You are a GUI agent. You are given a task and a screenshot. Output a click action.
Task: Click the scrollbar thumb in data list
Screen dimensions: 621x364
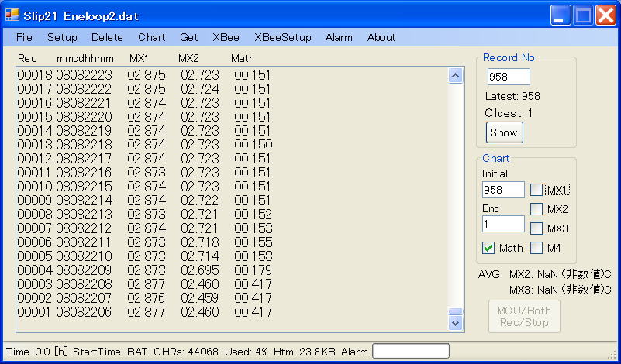point(455,311)
